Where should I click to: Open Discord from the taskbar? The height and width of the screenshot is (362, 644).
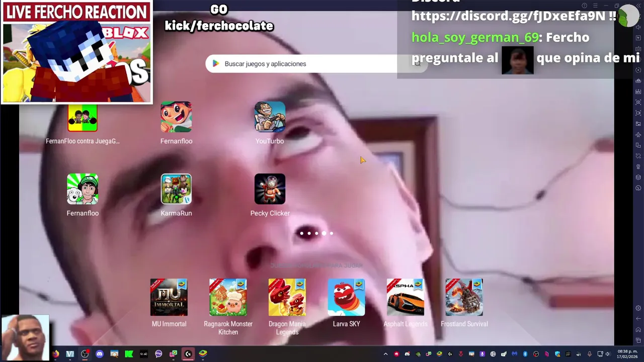coord(100,354)
